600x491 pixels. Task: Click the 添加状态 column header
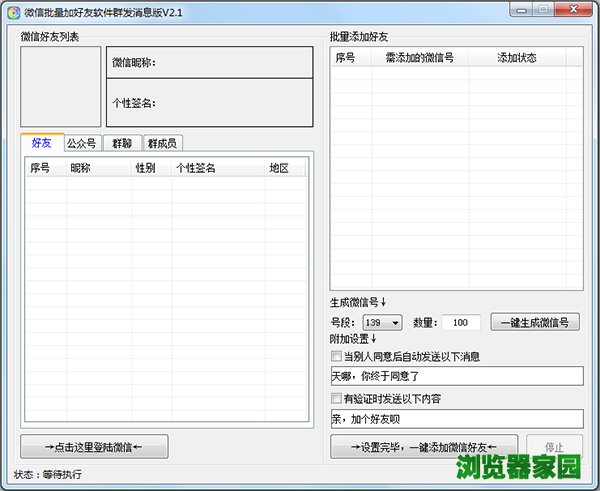[517, 58]
